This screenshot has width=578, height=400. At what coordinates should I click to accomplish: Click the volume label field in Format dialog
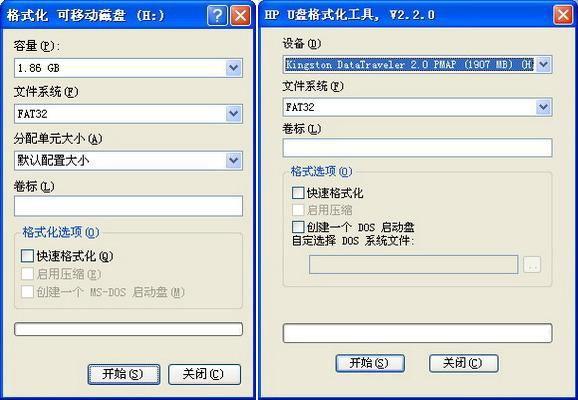(x=128, y=206)
